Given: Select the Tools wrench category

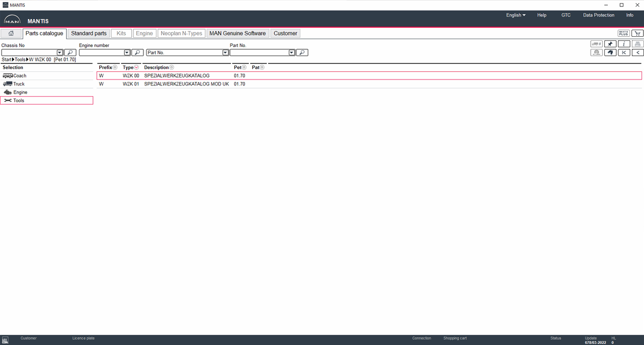Looking at the screenshot, I should [47, 101].
